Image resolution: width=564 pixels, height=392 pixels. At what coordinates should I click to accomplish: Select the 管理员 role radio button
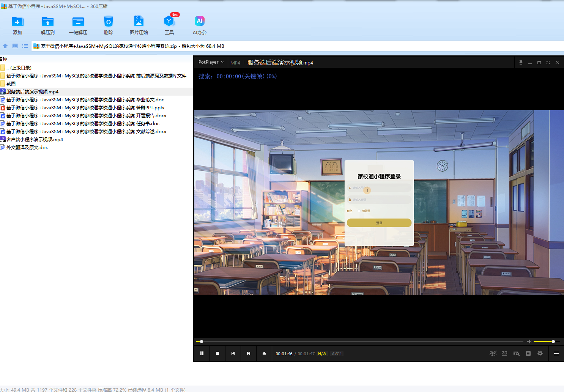[x=359, y=211]
